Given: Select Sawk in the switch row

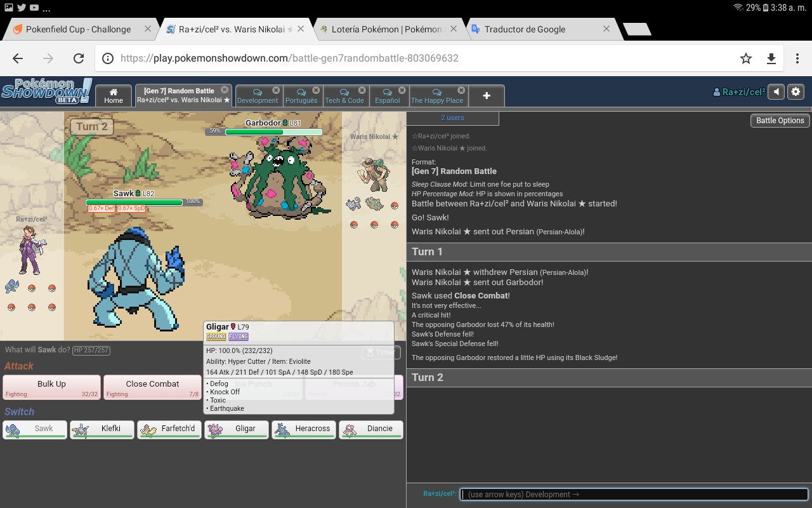Looking at the screenshot, I should coord(35,429).
